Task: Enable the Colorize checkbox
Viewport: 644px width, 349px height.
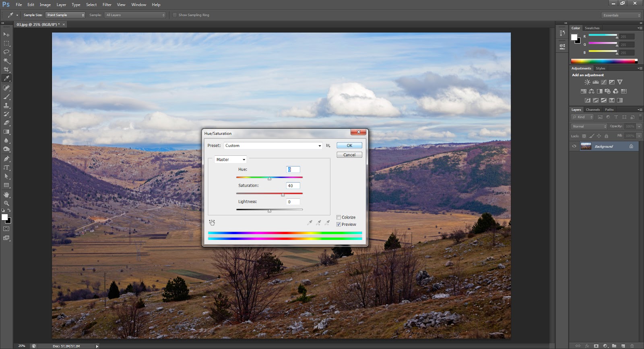Action: coord(339,217)
